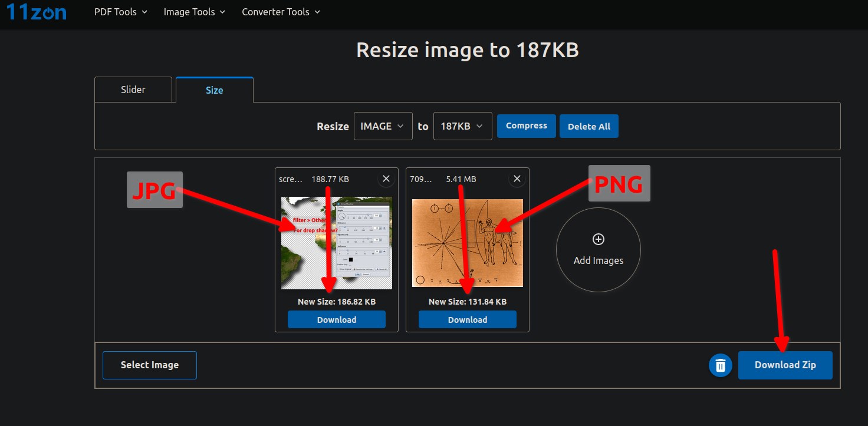Click the world map screenshot thumbnail
The width and height of the screenshot is (868, 426).
pyautogui.click(x=337, y=243)
